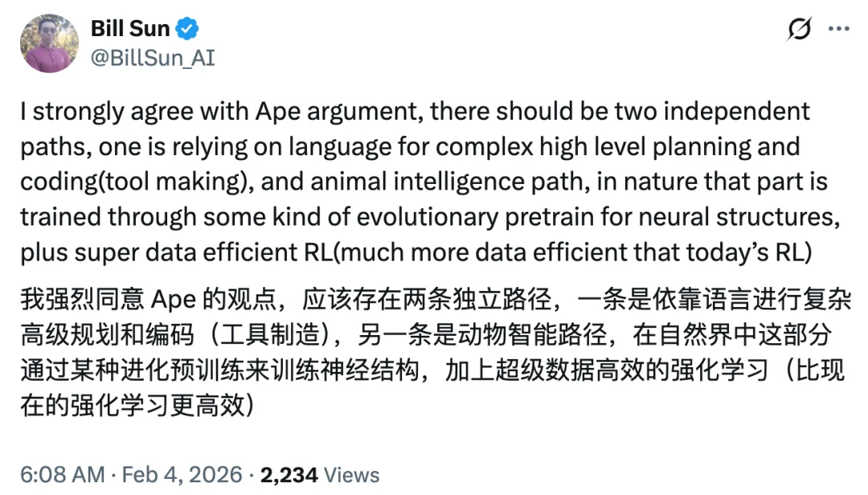Click the display name Bill Sun
The height and width of the screenshot is (495, 868).
(130, 27)
